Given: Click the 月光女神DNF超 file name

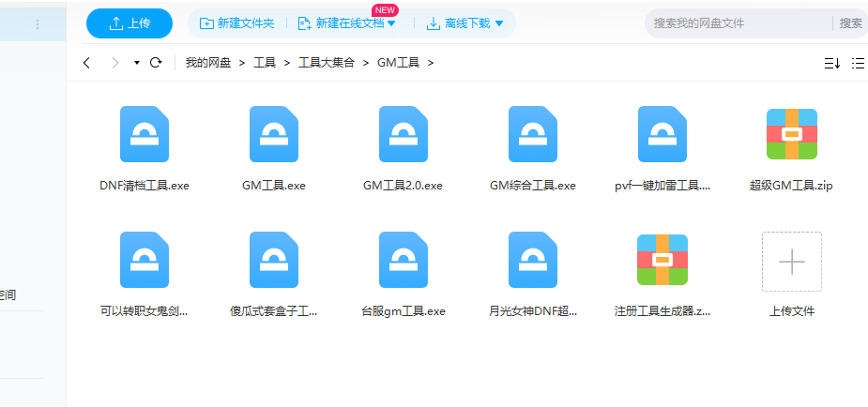Looking at the screenshot, I should [x=533, y=311].
